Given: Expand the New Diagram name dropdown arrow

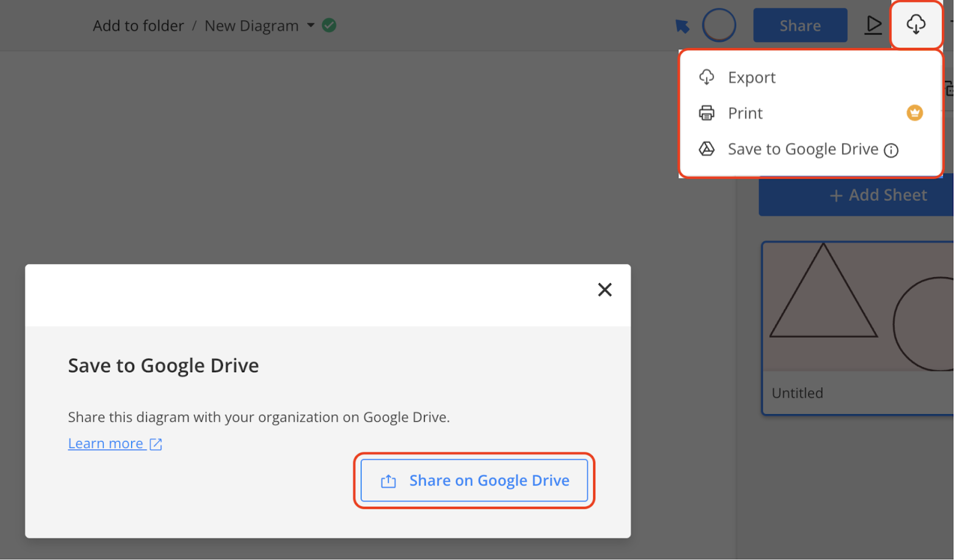Looking at the screenshot, I should pos(311,26).
